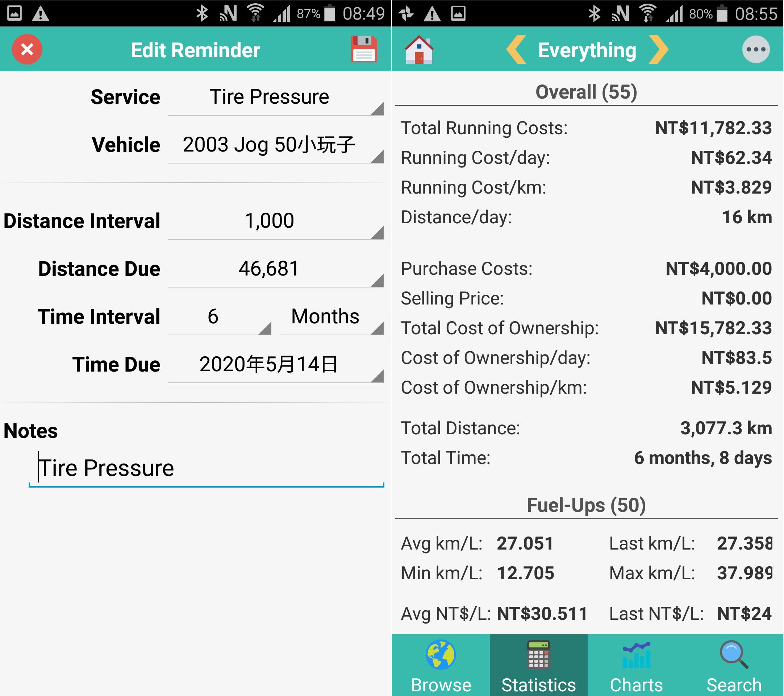Viewport: 784px width, 696px height.
Task: Edit the Distance Due value 46,681
Action: coord(275,269)
